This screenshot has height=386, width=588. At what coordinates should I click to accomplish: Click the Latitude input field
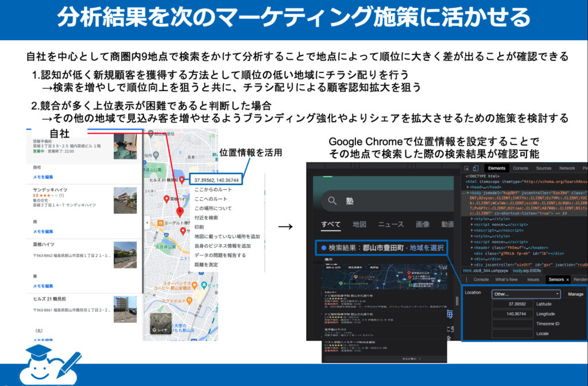pyautogui.click(x=512, y=304)
